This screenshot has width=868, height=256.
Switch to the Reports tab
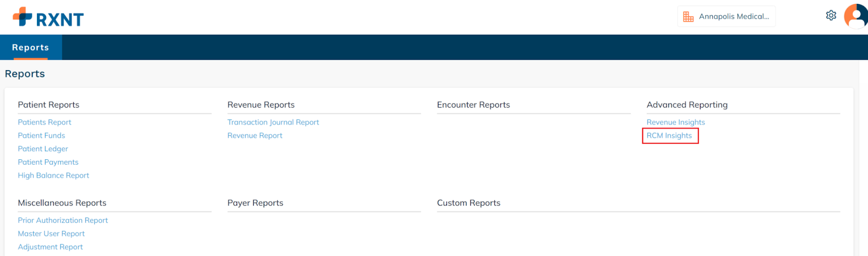[30, 48]
